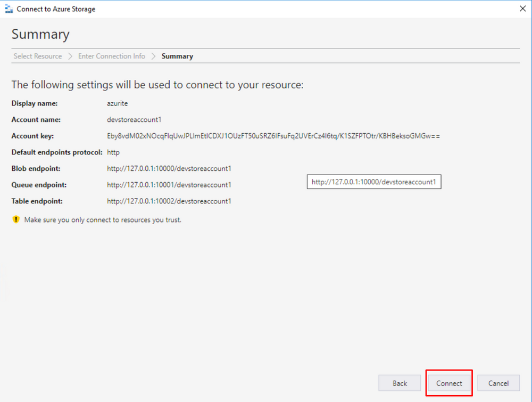
Task: Click the yellow warning shield icon
Action: 16,219
